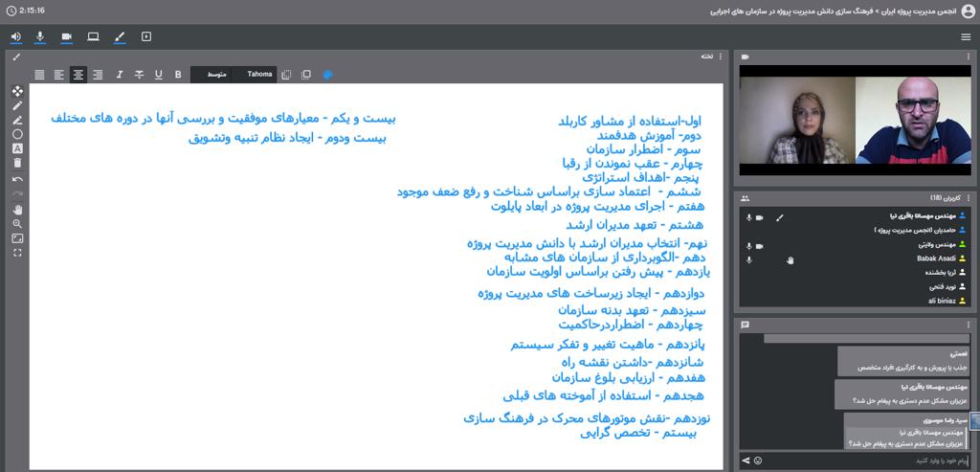Select the pencil drawing tool

tap(17, 105)
